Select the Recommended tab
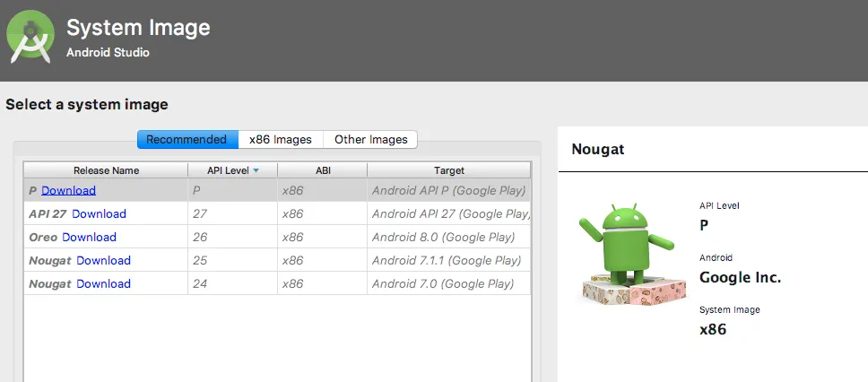The width and height of the screenshot is (868, 382). coord(187,140)
